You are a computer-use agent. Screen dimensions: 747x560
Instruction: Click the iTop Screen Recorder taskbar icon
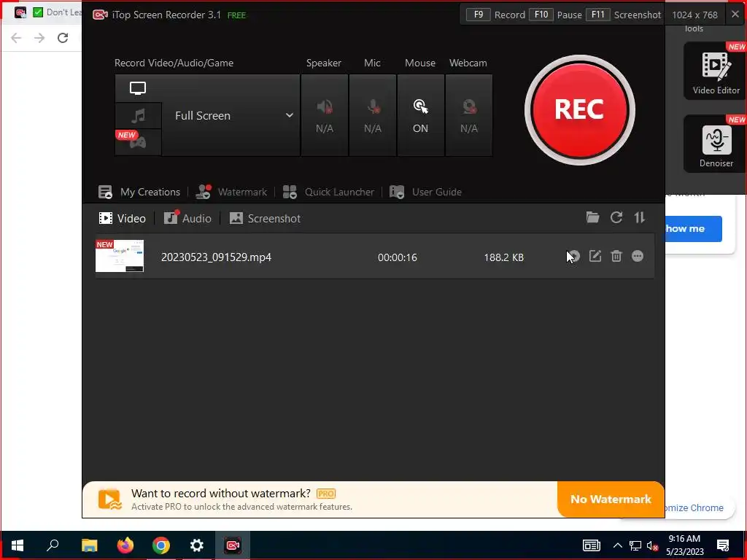tap(233, 545)
